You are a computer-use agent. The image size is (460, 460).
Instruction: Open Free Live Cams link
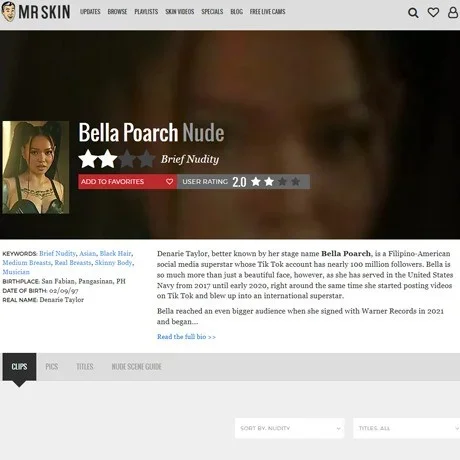267,12
